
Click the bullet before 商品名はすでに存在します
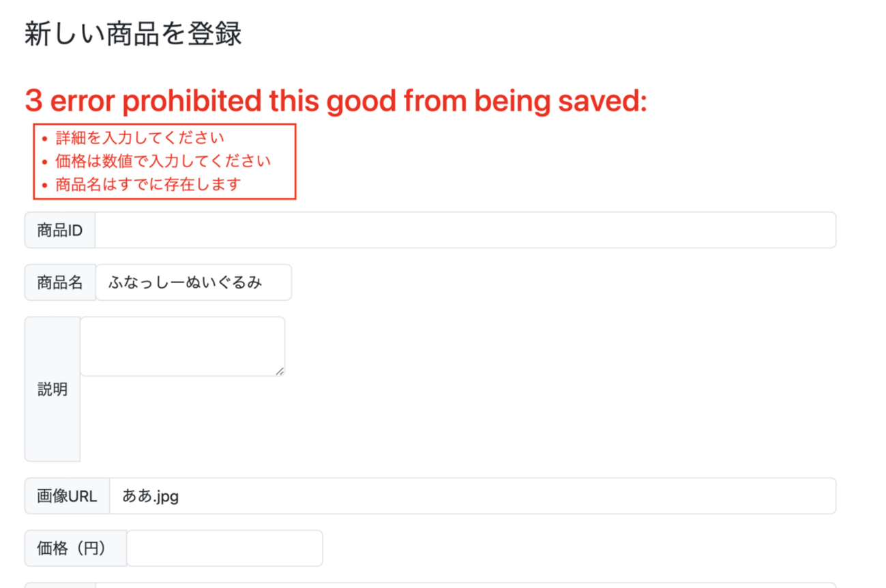click(x=45, y=186)
